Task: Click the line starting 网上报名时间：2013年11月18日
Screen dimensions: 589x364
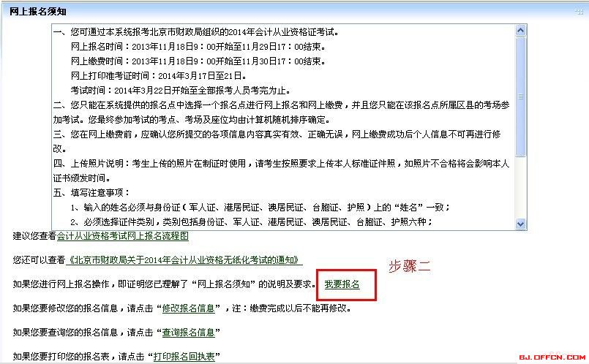Action: [198, 47]
